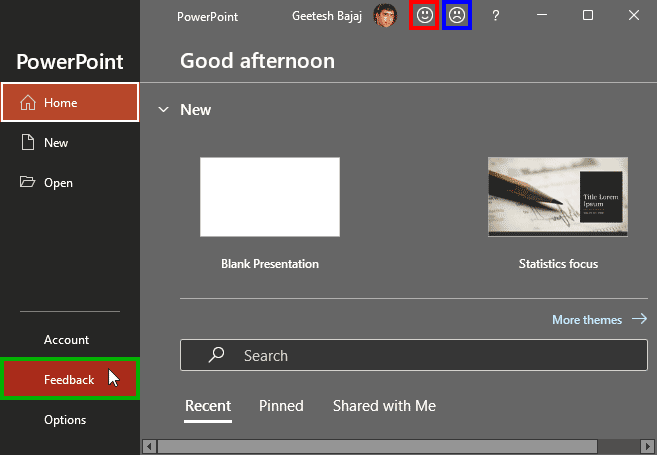Open Account settings in sidebar
Image resolution: width=657 pixels, height=455 pixels.
pyautogui.click(x=70, y=339)
